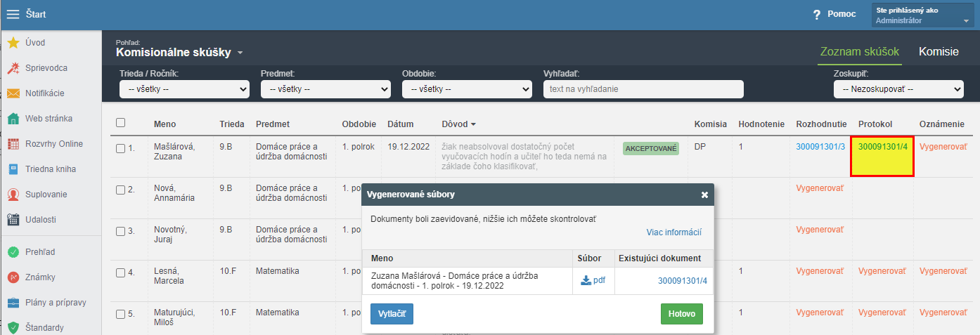Select the Rozvrhy Online grid icon
This screenshot has height=335, width=980.
point(13,144)
